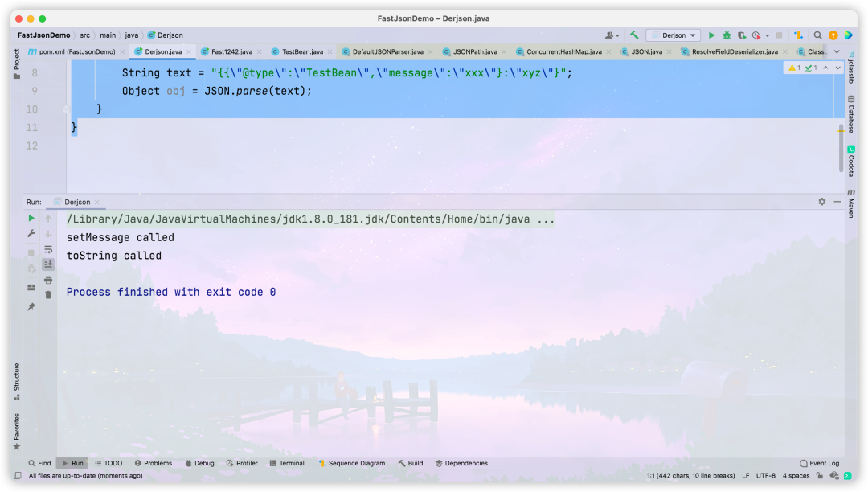Toggle soft-wrap in the Run console

(x=48, y=249)
